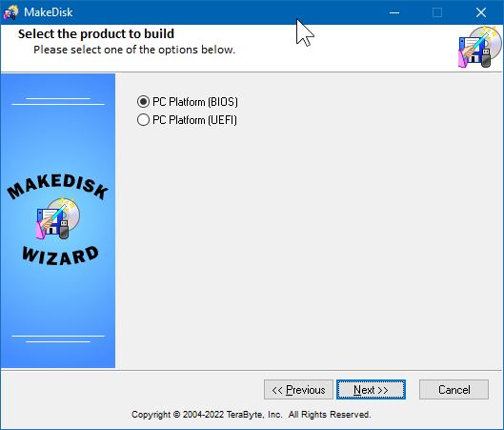Cancel the MakeDisk wizard
The image size is (504, 430).
[x=454, y=390]
